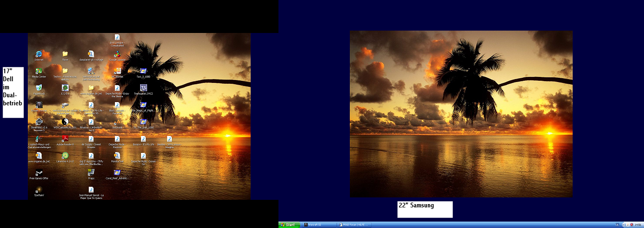This screenshot has height=228, width=644.
Task: Click the Frozen Throne game icon
Action: (39, 105)
